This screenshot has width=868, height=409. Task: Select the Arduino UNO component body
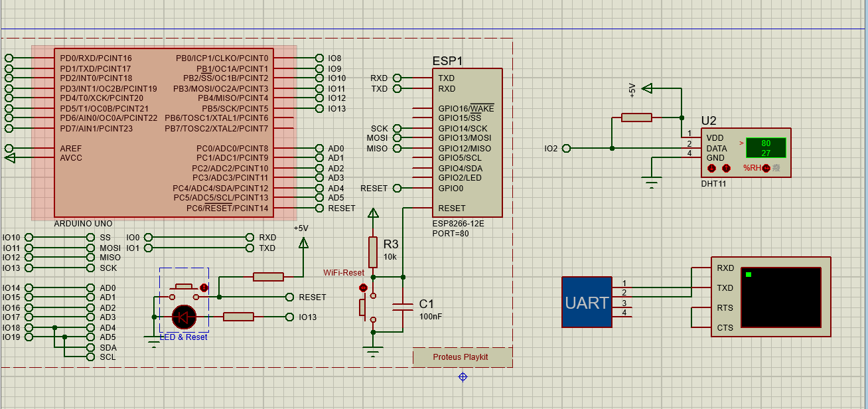(x=164, y=133)
